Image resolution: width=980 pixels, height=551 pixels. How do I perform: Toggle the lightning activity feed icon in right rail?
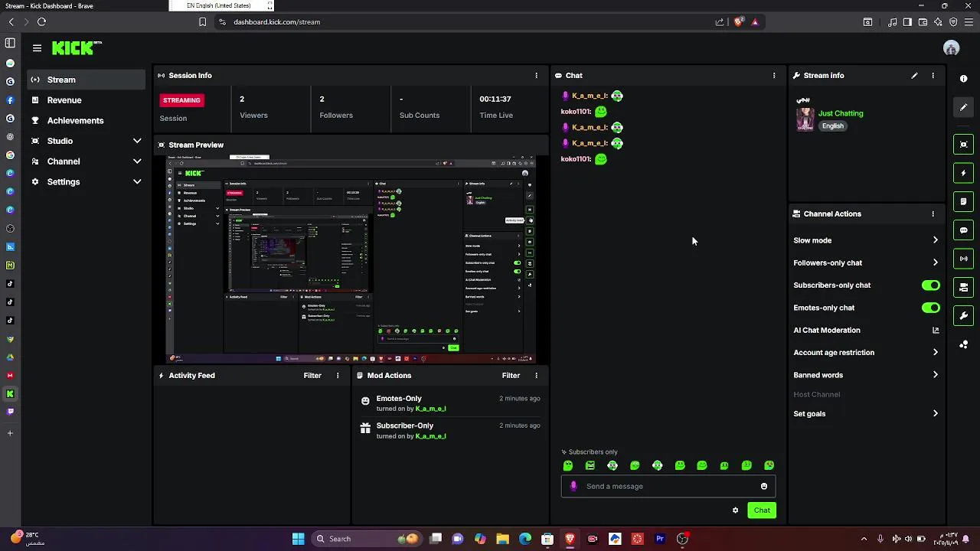click(964, 173)
